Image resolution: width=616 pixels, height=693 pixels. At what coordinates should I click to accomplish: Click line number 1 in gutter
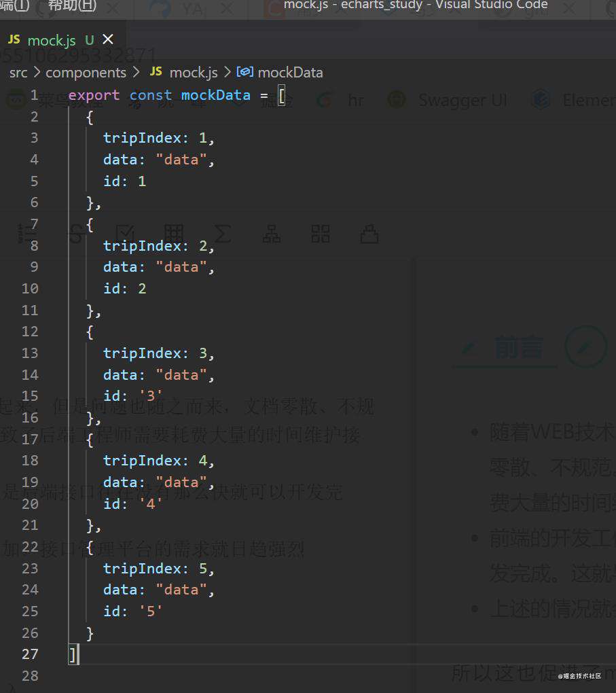(x=34, y=95)
